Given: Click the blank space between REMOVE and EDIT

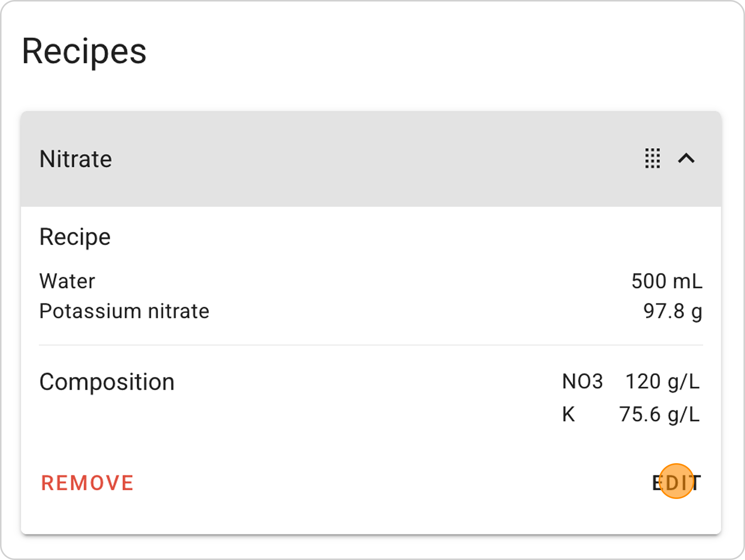Looking at the screenshot, I should coord(391,483).
